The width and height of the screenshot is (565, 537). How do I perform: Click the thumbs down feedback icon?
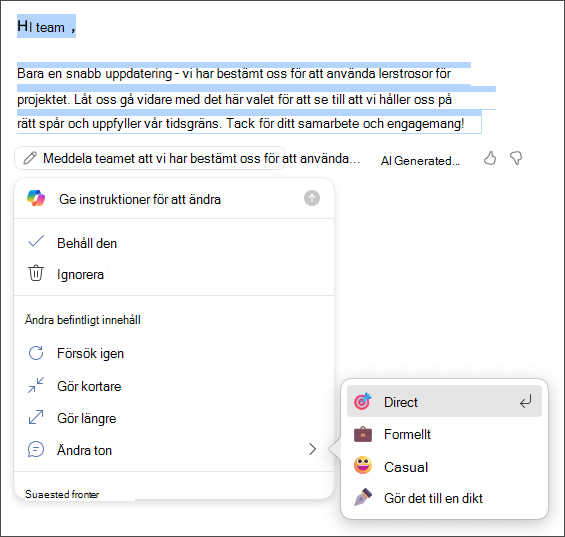(x=516, y=158)
